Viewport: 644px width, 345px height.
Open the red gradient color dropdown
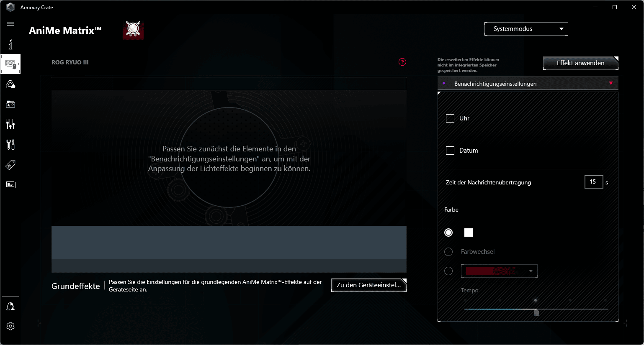click(499, 271)
